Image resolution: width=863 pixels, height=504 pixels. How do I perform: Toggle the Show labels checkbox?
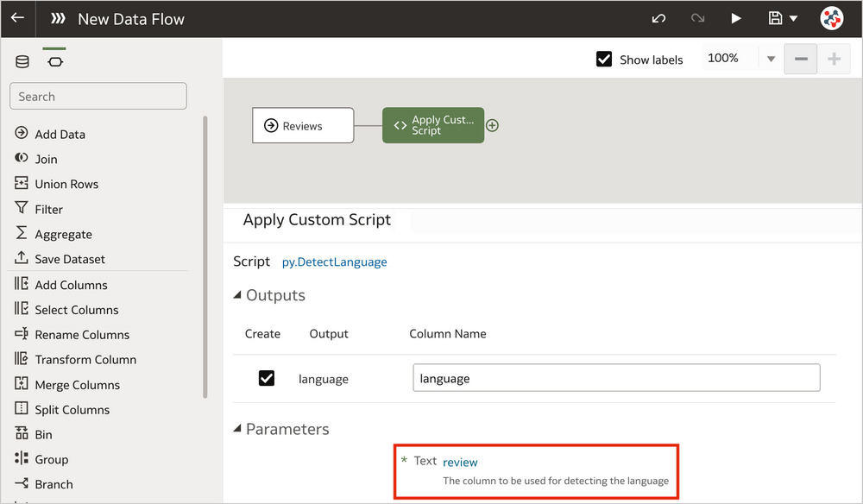click(x=603, y=60)
